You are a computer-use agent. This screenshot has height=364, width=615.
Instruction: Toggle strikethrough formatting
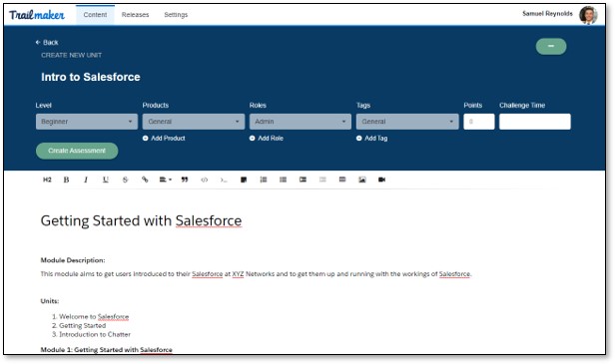[125, 180]
